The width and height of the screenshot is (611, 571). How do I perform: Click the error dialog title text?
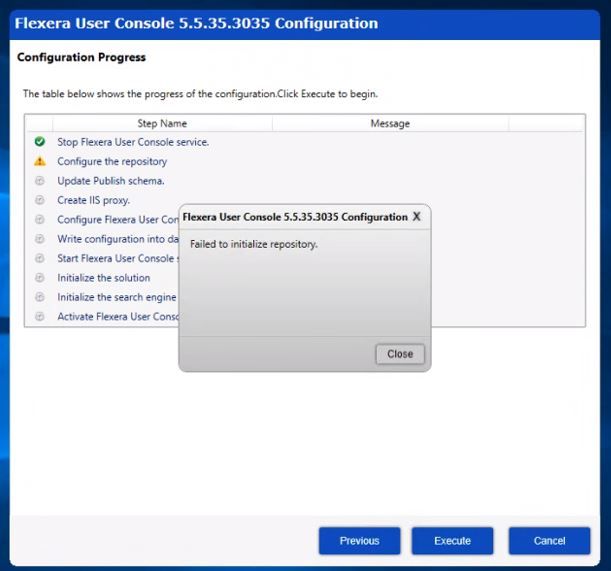click(x=295, y=217)
